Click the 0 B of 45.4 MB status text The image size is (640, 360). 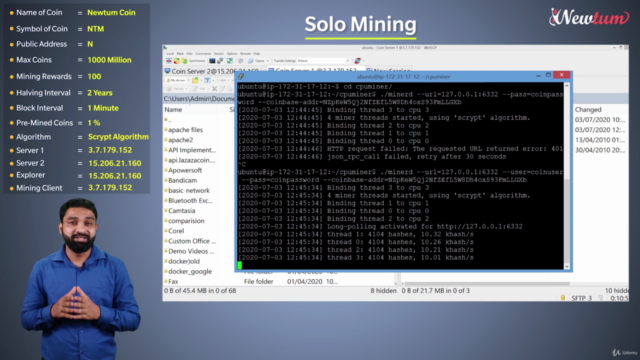point(200,291)
